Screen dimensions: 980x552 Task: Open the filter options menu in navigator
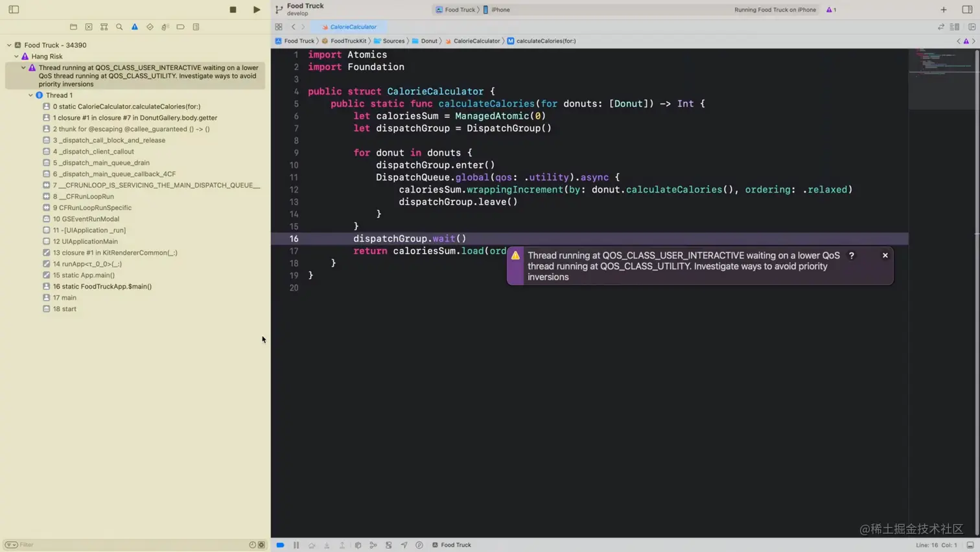11,545
